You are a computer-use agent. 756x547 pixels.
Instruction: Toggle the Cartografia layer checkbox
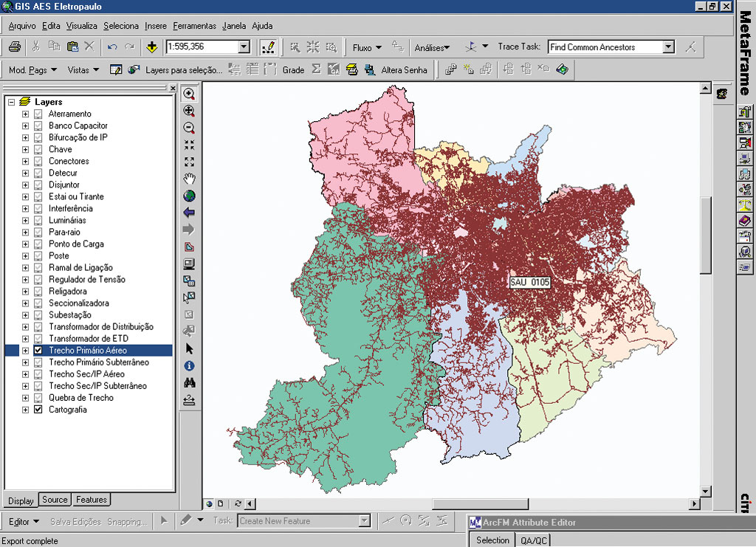point(38,410)
